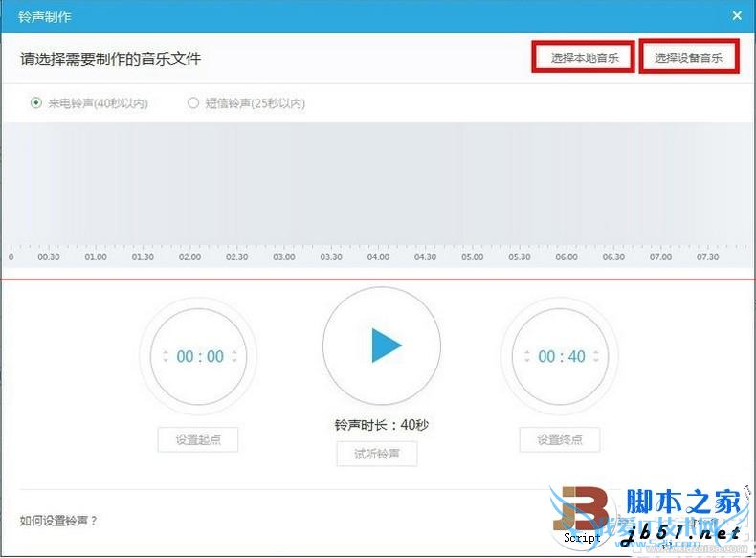Click the right stepper arrows of end time 00:40
The image size is (756, 558).
tap(596, 356)
